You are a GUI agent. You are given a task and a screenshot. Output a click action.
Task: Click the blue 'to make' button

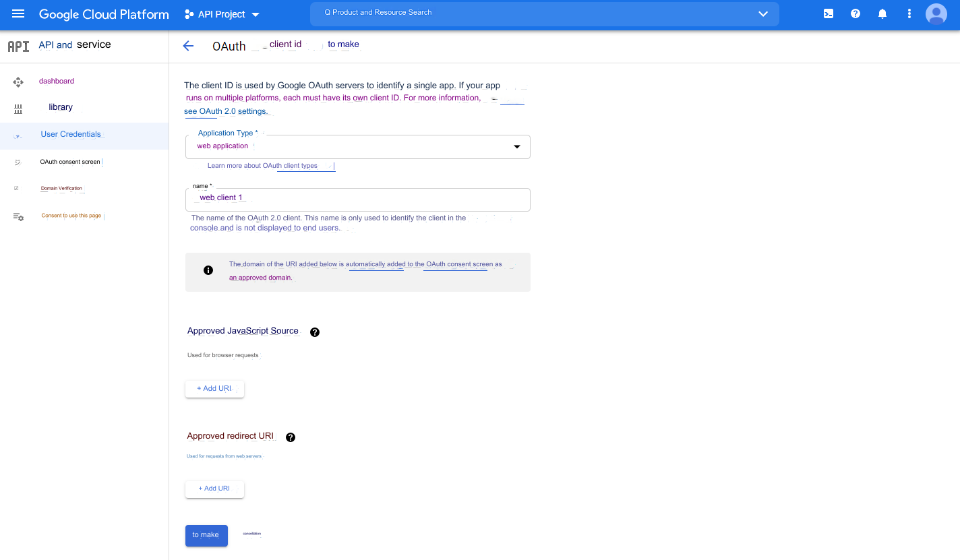tap(206, 535)
